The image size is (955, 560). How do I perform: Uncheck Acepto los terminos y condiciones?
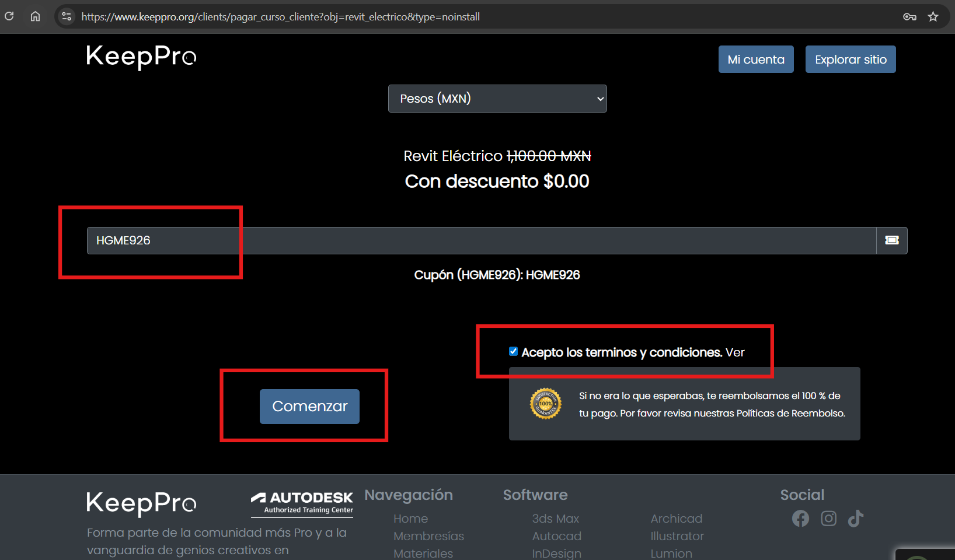[514, 351]
